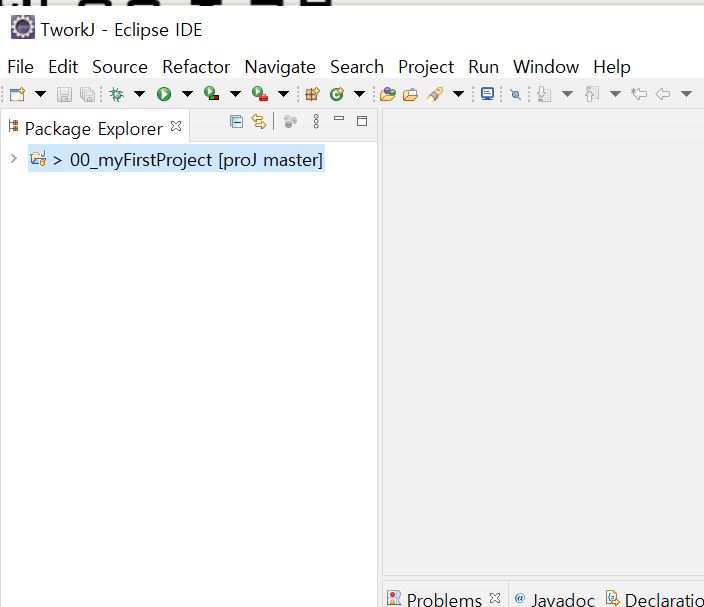Open the Search menu

pyautogui.click(x=357, y=67)
